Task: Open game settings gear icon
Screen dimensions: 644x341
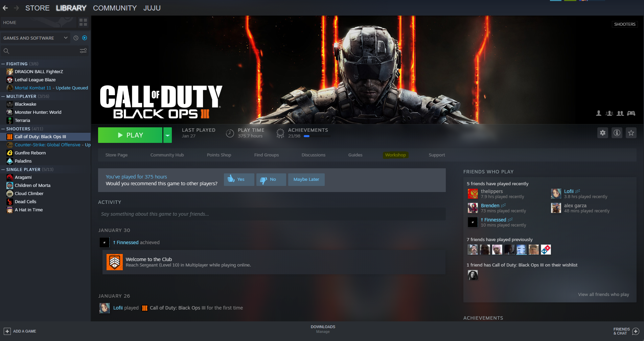Action: (603, 133)
